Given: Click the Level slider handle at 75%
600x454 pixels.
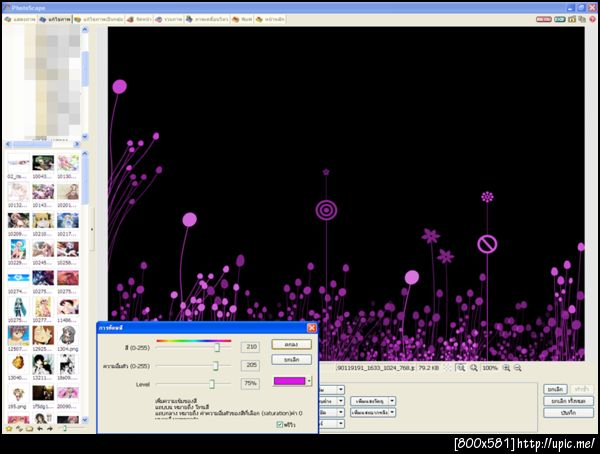Looking at the screenshot, I should tap(212, 384).
